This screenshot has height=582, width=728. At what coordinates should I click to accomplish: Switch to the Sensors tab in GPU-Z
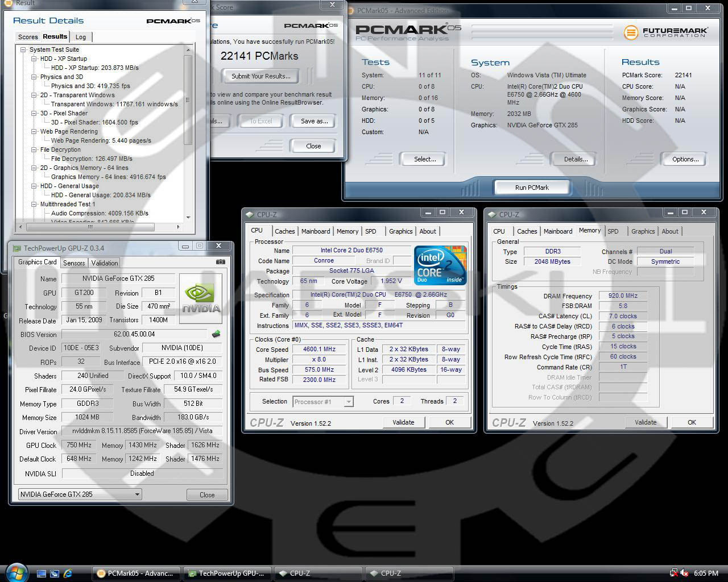tap(74, 263)
